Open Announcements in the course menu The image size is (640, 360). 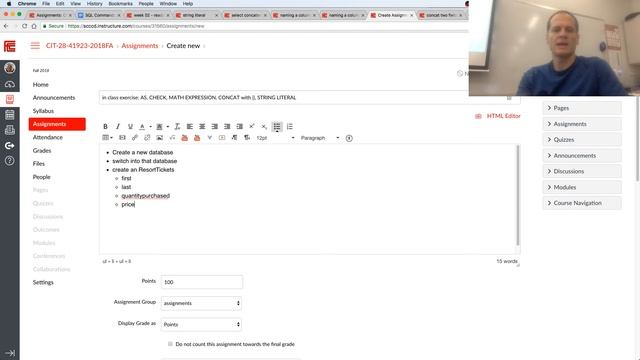[54, 98]
